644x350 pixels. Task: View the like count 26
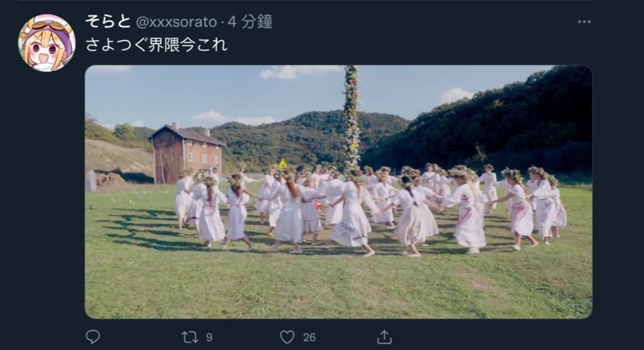[310, 338]
